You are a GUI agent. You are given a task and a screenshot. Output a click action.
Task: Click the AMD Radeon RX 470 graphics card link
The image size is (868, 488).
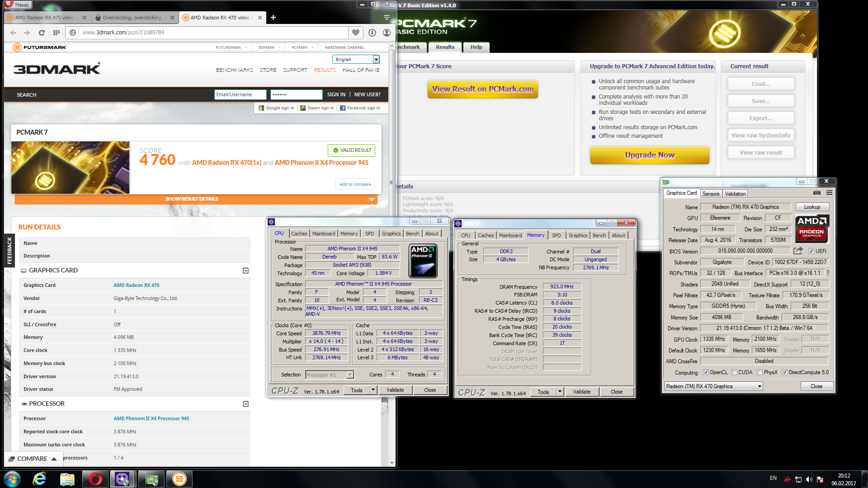coord(136,285)
